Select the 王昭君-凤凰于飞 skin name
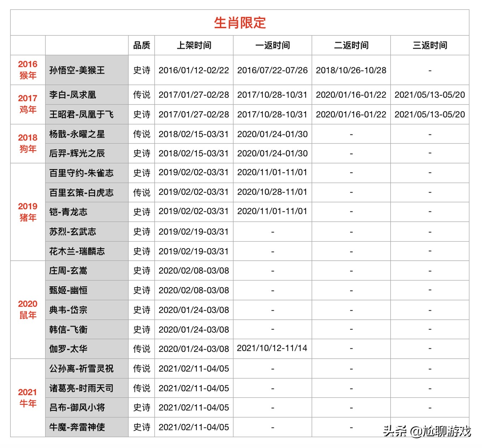 [x=81, y=114]
